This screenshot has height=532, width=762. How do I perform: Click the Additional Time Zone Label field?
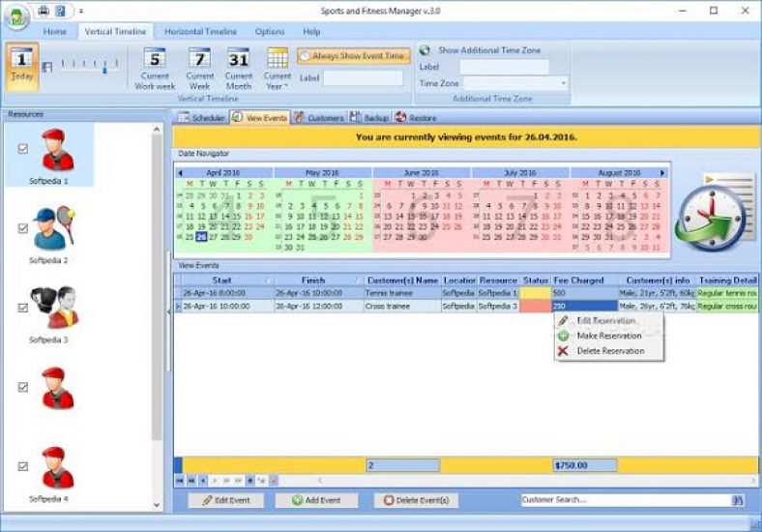[505, 67]
